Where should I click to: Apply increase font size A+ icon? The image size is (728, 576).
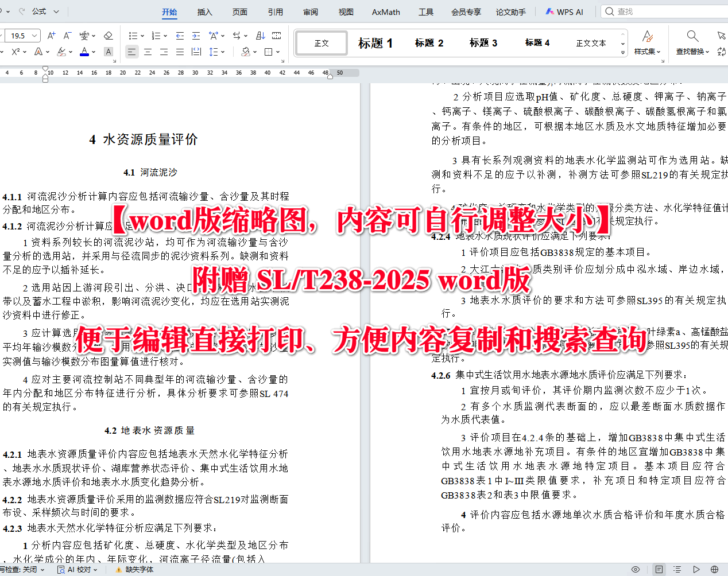point(51,36)
